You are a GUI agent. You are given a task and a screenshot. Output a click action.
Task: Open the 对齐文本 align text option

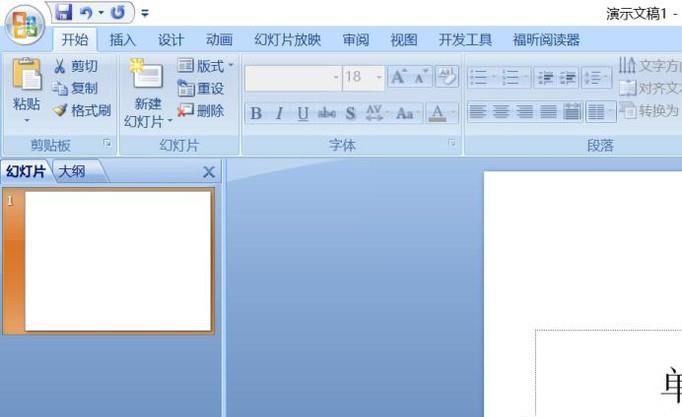pos(650,88)
